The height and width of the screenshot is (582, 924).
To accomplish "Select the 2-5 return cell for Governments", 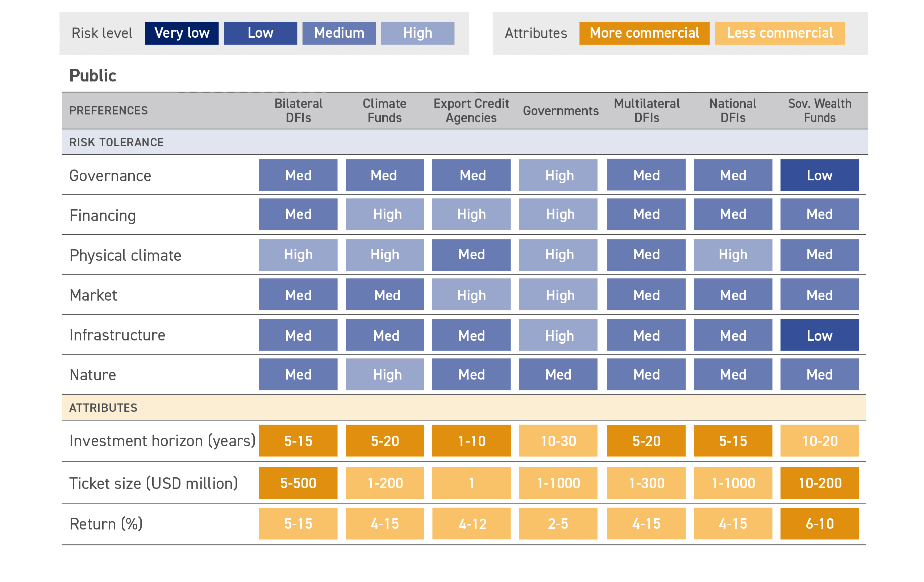I will (558, 523).
